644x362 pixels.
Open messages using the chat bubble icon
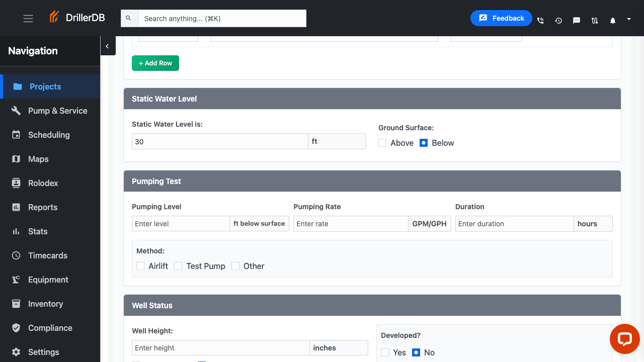[x=576, y=21]
